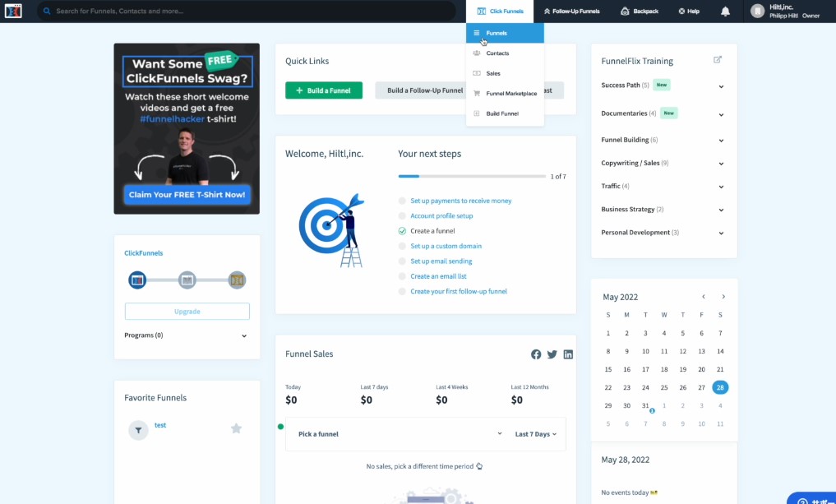
Task: Share Funnel Sales on Twitter
Action: (x=552, y=354)
